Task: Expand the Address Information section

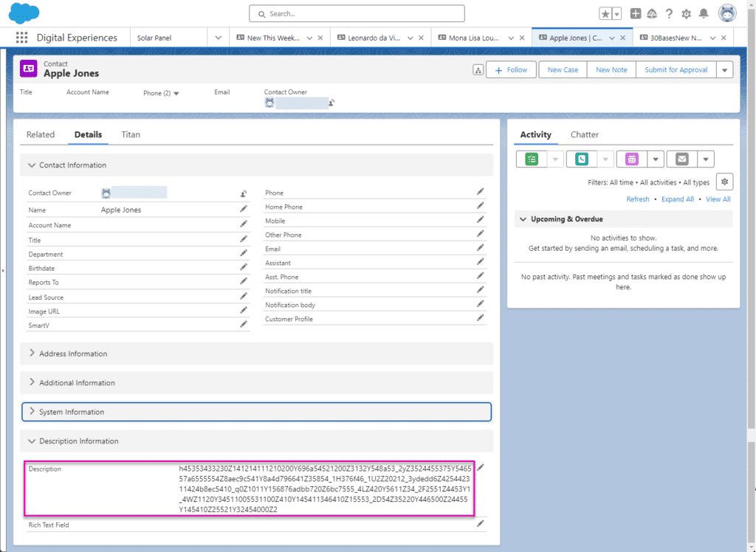Action: [31, 353]
